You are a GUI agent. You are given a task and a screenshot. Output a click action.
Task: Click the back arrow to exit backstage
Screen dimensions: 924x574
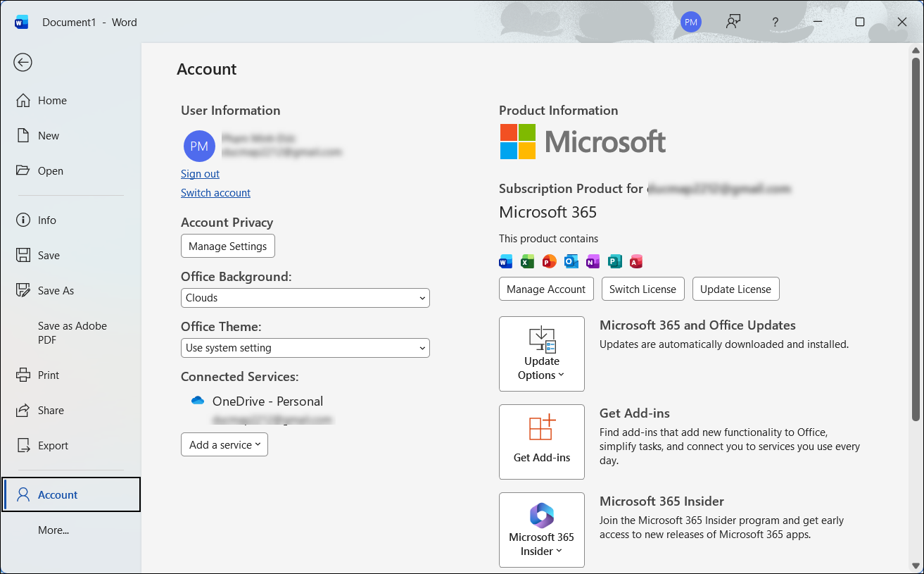pyautogui.click(x=23, y=63)
